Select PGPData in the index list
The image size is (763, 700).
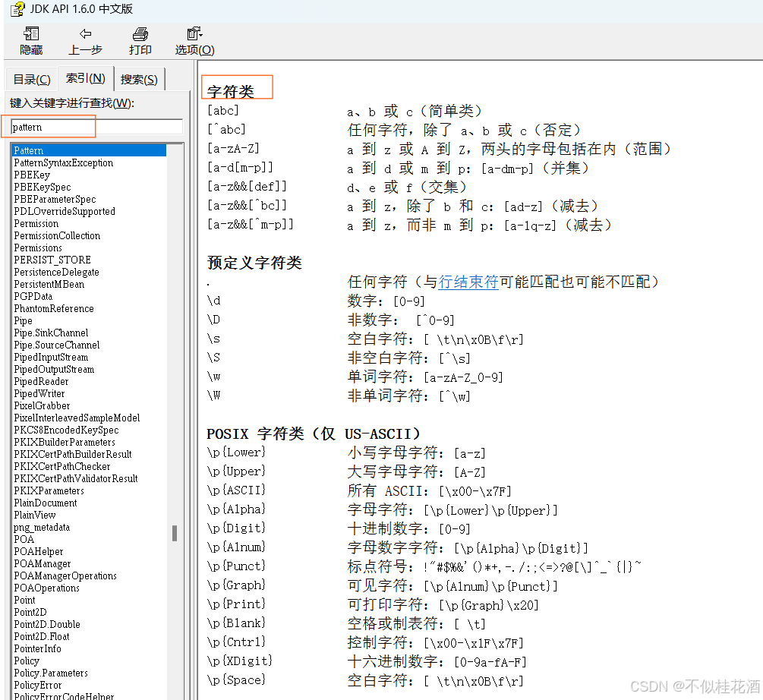click(x=33, y=297)
